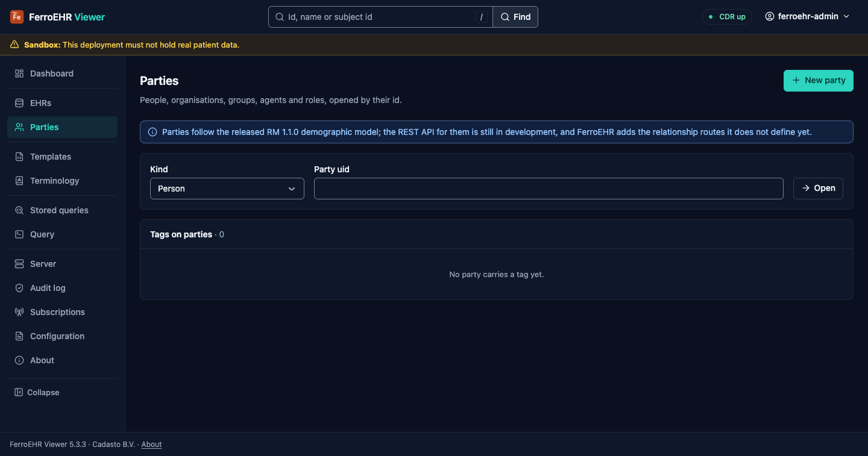868x456 pixels.
Task: Click the Configuration document icon
Action: pos(19,336)
